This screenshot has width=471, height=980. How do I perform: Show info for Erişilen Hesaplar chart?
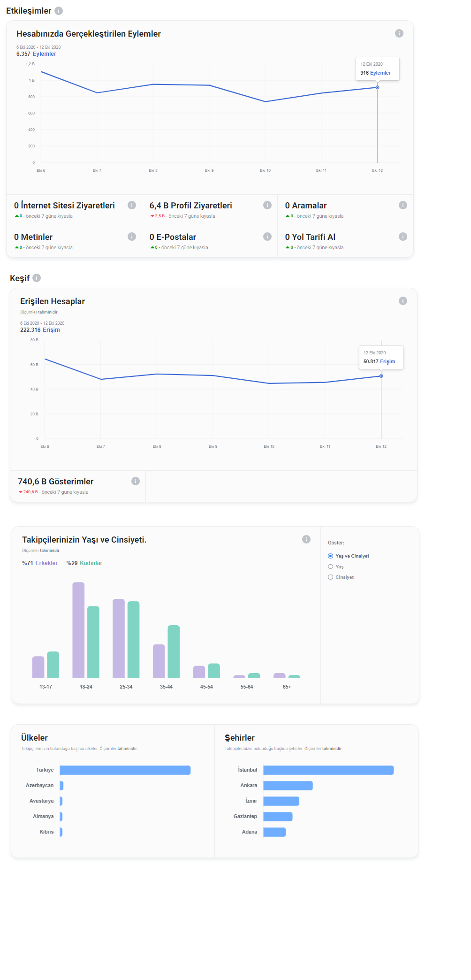coord(403,301)
